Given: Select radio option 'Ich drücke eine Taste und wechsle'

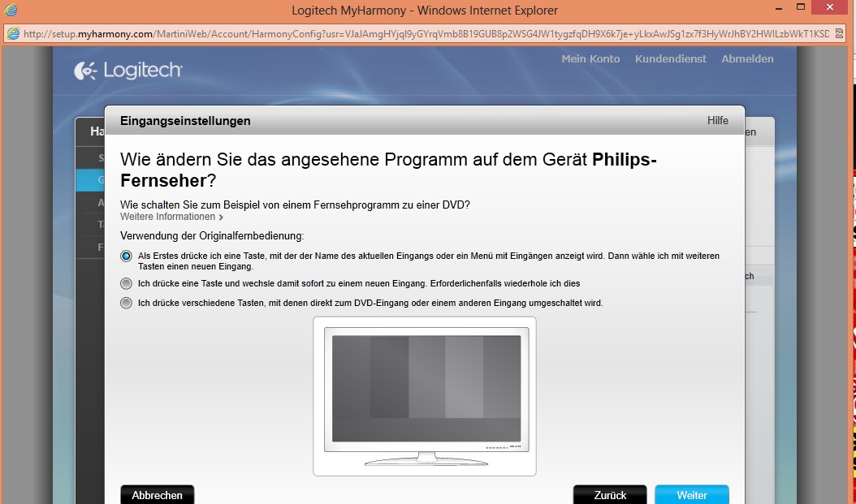Looking at the screenshot, I should tap(126, 283).
